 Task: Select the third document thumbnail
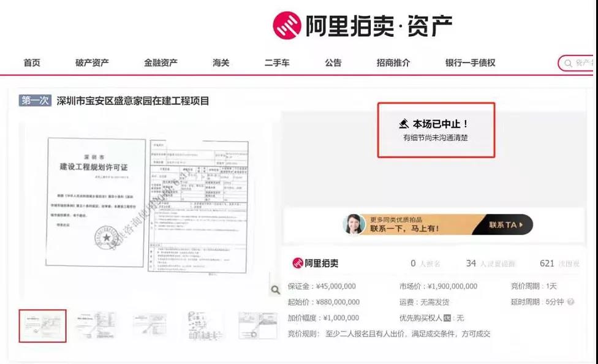point(149,325)
